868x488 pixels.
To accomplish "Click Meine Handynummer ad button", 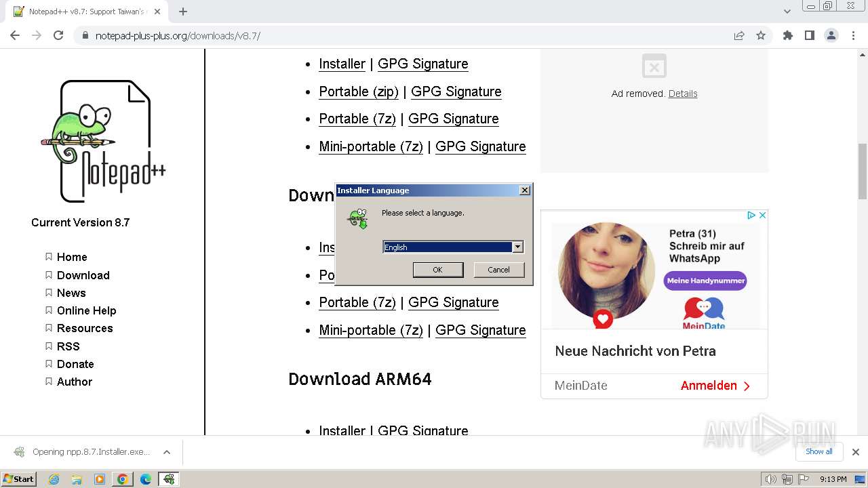I will click(705, 281).
